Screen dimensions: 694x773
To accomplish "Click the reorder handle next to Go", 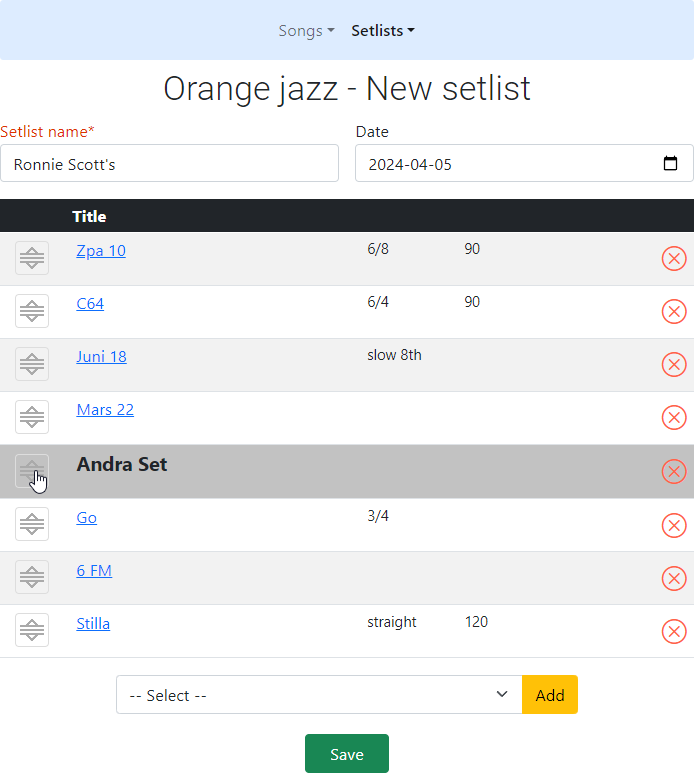I will click(32, 524).
